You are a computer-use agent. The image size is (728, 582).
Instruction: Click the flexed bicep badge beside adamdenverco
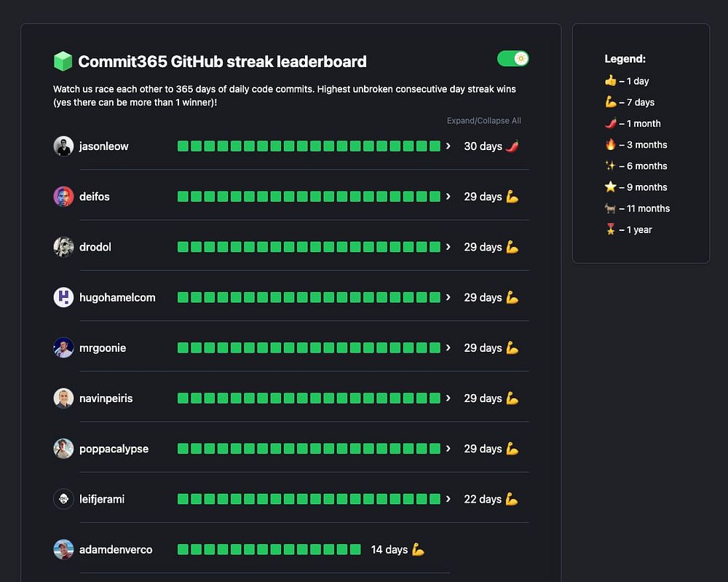[x=418, y=550]
